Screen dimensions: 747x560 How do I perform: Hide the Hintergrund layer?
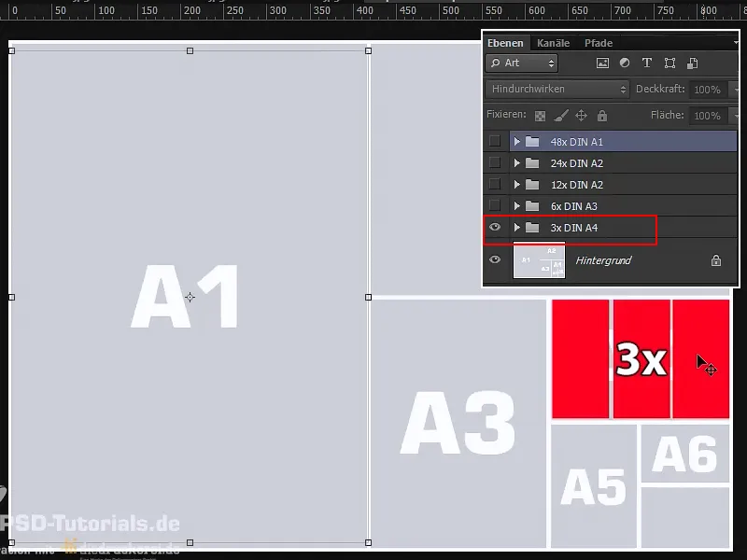(x=495, y=259)
